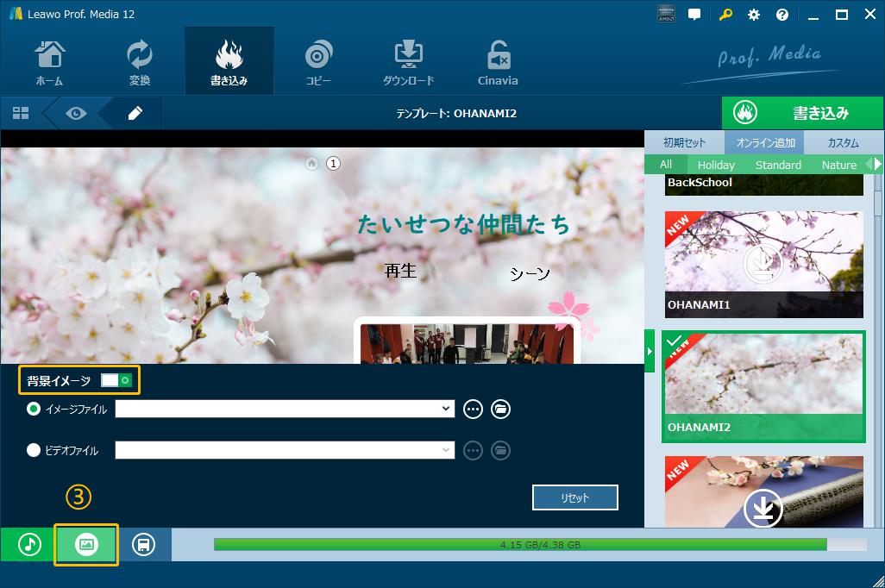The height and width of the screenshot is (588, 885).
Task: Filter templates by All category
Action: coord(666,164)
